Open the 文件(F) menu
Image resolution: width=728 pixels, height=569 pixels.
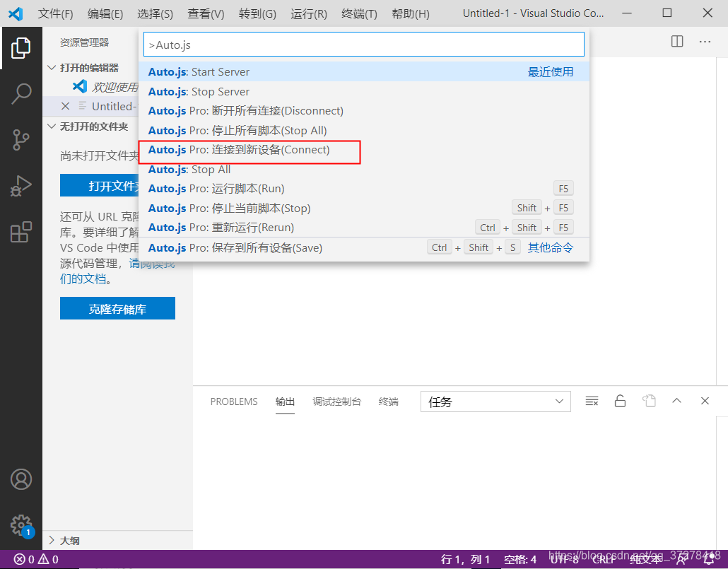[x=55, y=14]
